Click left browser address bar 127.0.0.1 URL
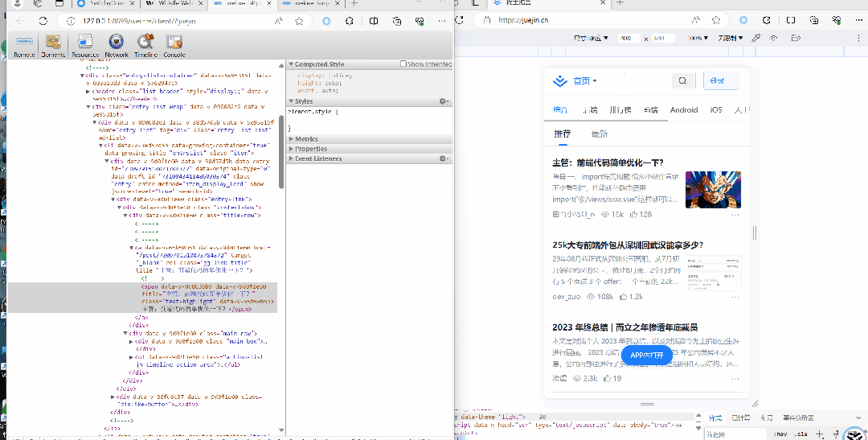This screenshot has height=440, width=868. coord(139,21)
